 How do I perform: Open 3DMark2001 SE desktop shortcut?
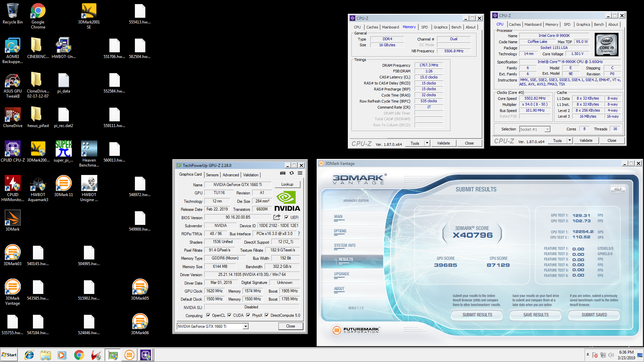point(89,16)
